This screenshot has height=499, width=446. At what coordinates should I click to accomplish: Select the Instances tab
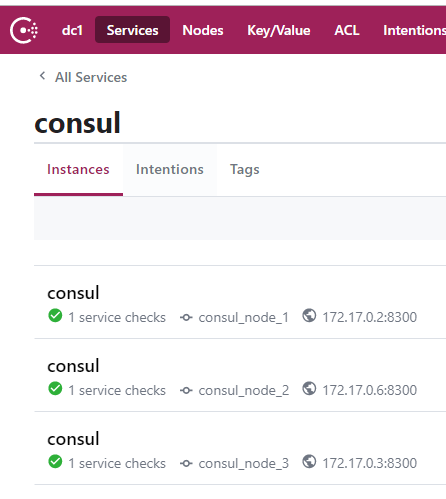[x=78, y=170]
